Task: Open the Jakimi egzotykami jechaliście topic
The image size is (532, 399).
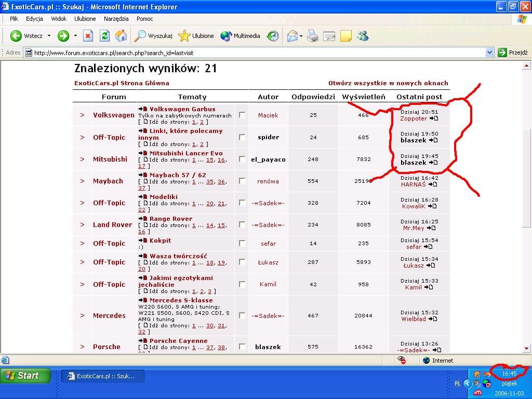Action: click(x=176, y=281)
